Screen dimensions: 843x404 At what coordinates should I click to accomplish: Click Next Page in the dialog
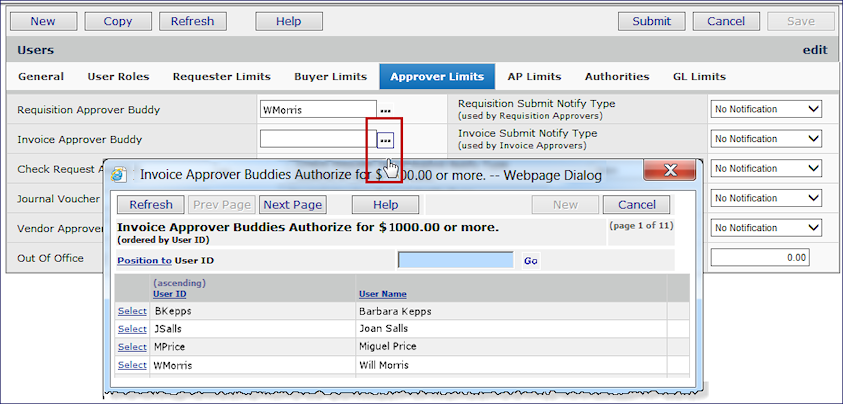tap(292, 205)
